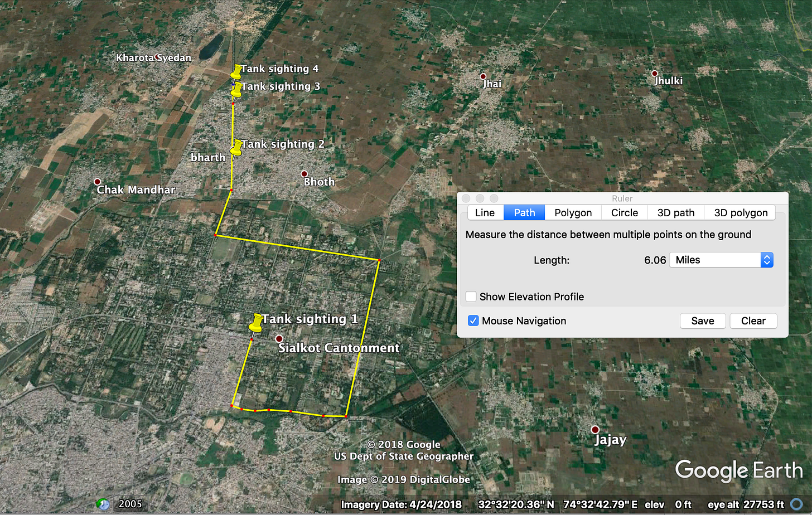Click the Ruler window title bar
Viewport: 812px width, 515px height.
click(x=622, y=198)
